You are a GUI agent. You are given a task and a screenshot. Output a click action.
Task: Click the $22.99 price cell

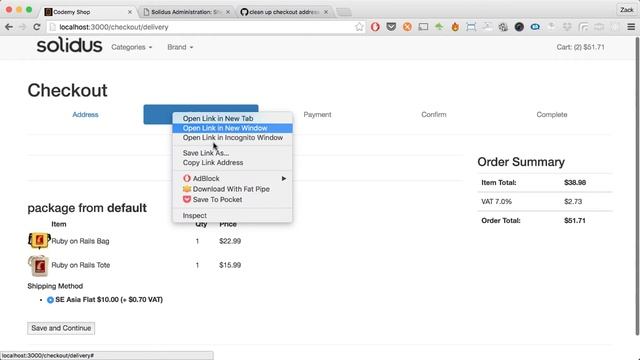(230, 241)
